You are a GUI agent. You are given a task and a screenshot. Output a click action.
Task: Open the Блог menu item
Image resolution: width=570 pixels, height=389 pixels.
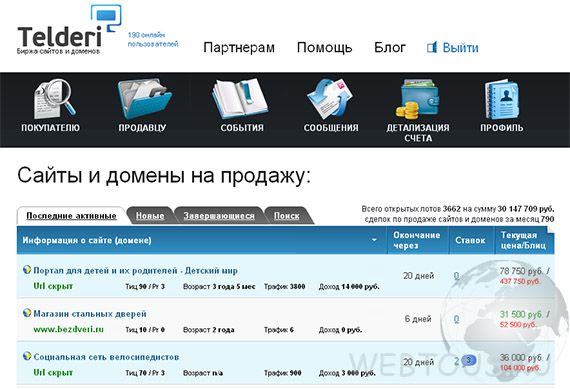click(x=390, y=48)
